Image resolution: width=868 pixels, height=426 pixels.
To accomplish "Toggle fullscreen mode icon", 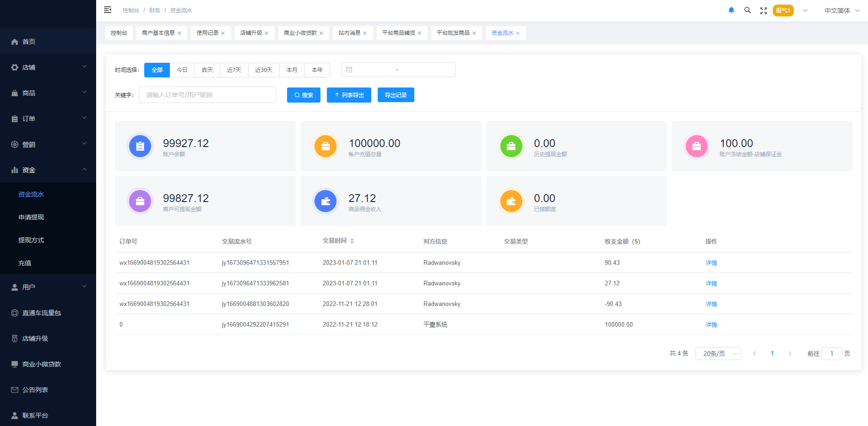I will pyautogui.click(x=763, y=11).
